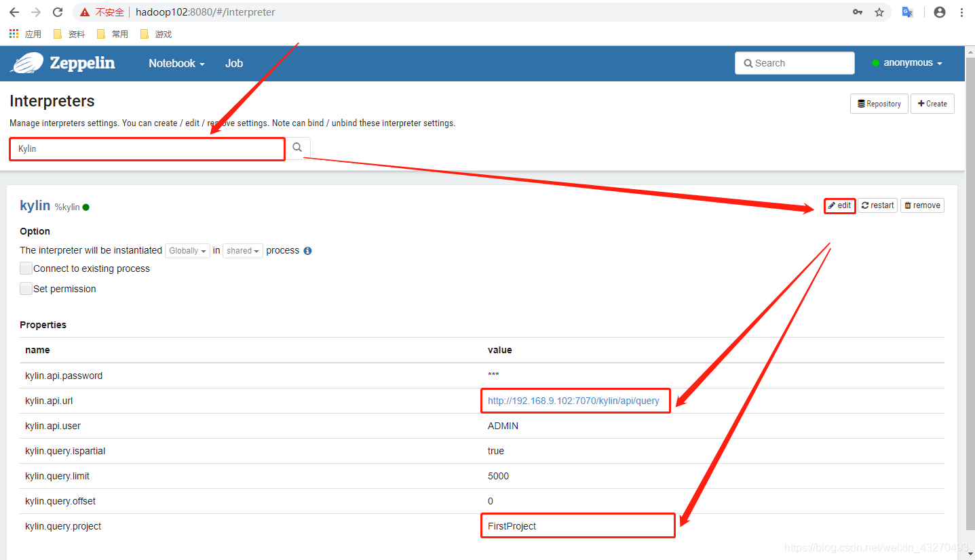Click the kylin.api.password property name
The height and width of the screenshot is (560, 975).
(64, 376)
